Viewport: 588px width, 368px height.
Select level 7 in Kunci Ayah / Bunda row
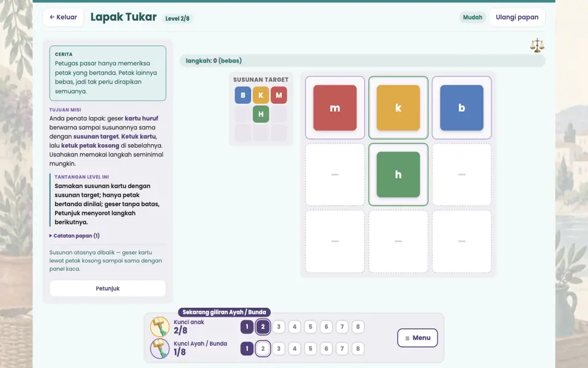click(342, 348)
